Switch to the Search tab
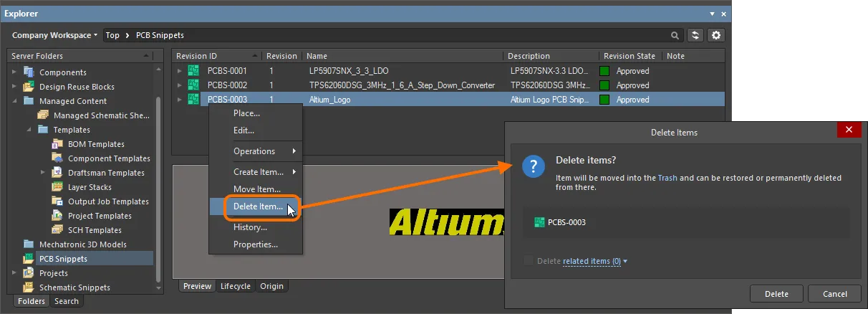Viewport: 868px width, 314px height. [67, 301]
